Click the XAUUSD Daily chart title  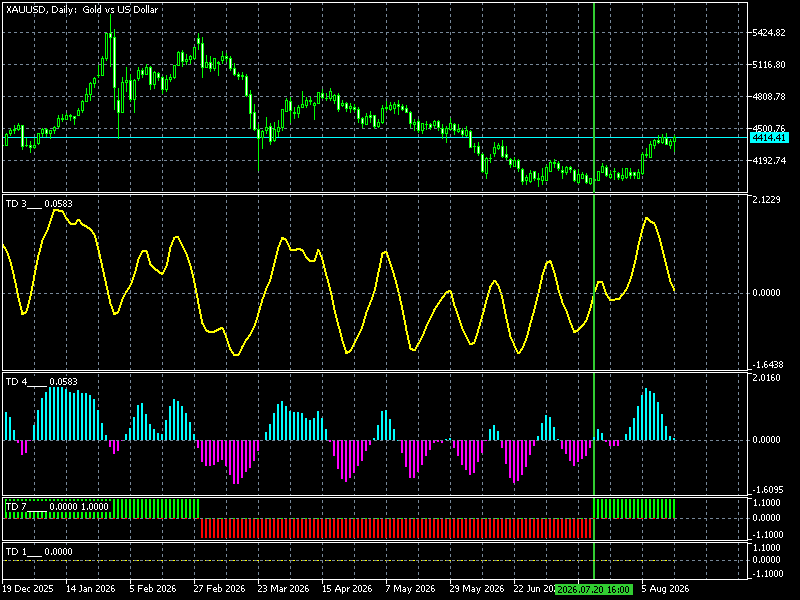click(x=82, y=9)
